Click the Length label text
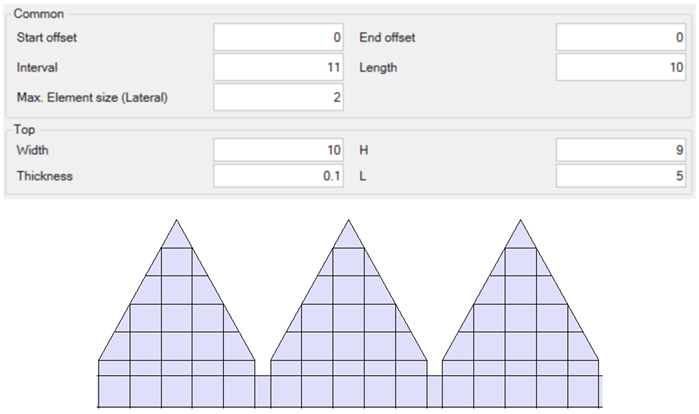 click(380, 68)
